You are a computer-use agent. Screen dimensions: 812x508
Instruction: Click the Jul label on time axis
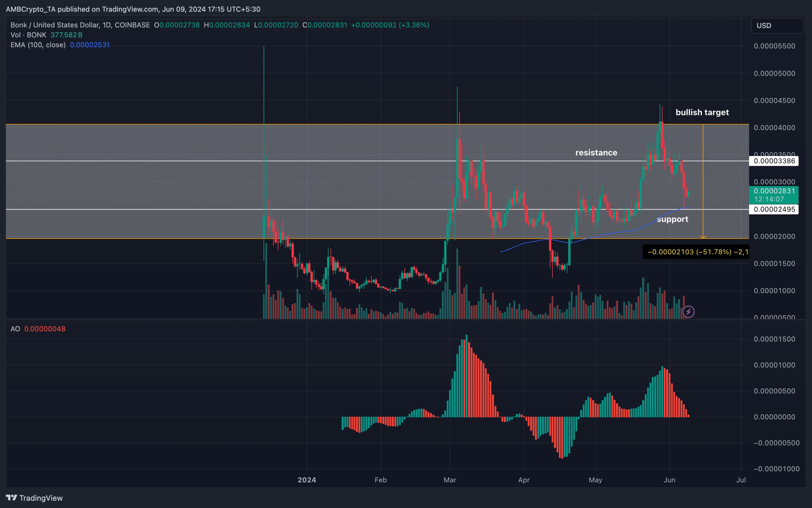tap(741, 480)
